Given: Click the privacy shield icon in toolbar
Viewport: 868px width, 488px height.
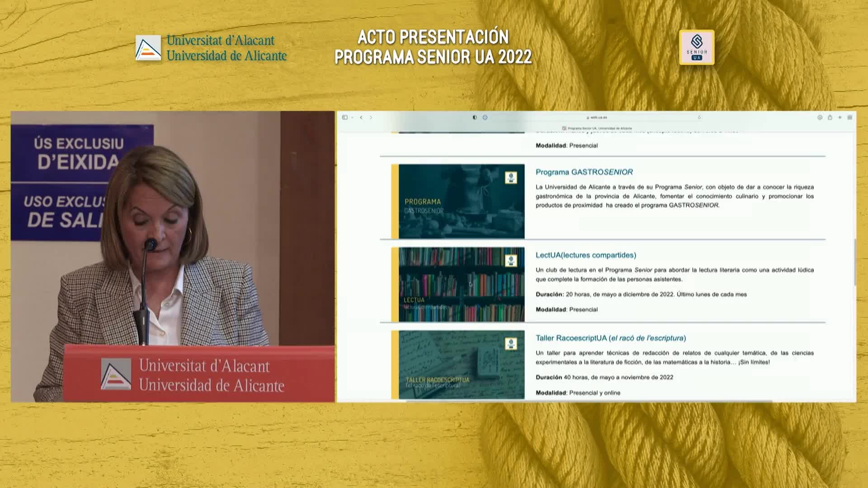Looking at the screenshot, I should tap(474, 117).
